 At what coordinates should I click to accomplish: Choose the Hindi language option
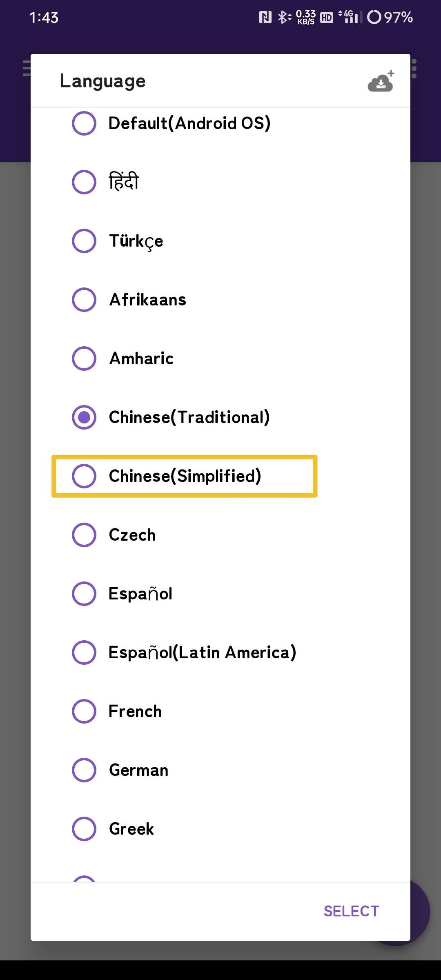(84, 182)
